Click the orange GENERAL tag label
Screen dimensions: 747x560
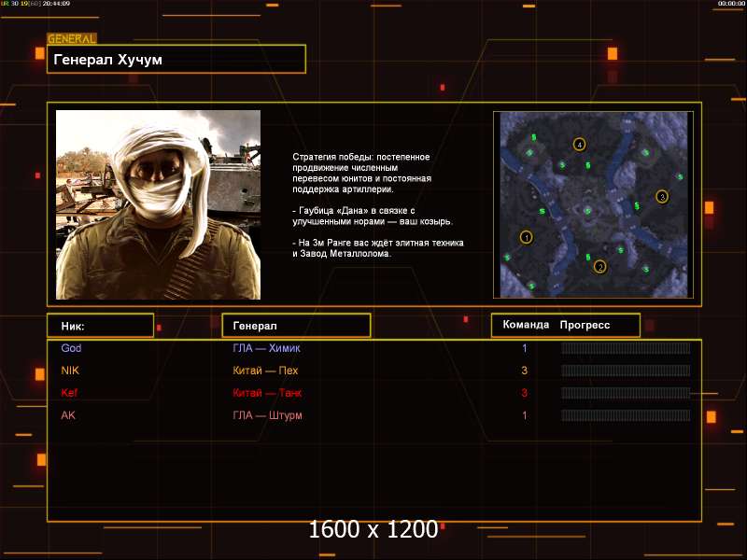(x=72, y=39)
